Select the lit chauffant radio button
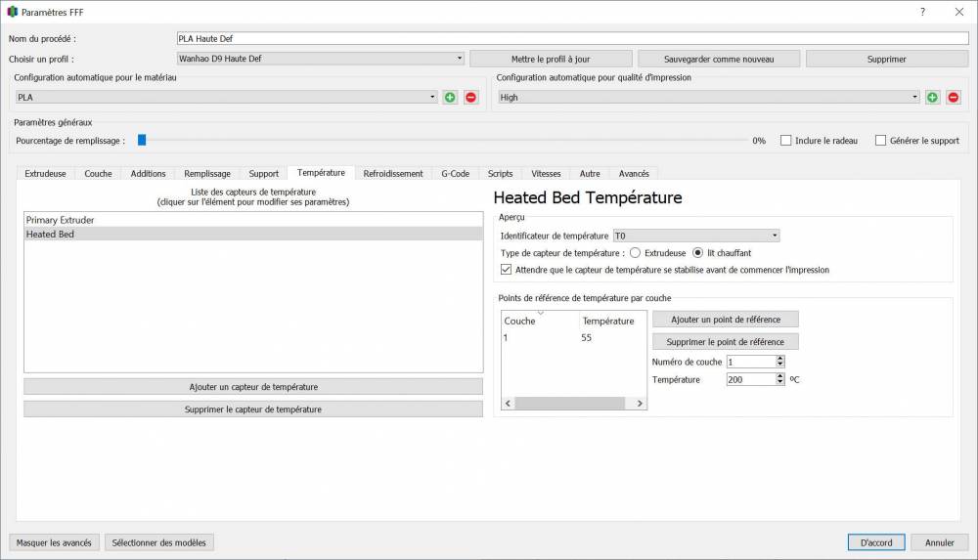Viewport: 978px width, 560px height. click(x=698, y=252)
